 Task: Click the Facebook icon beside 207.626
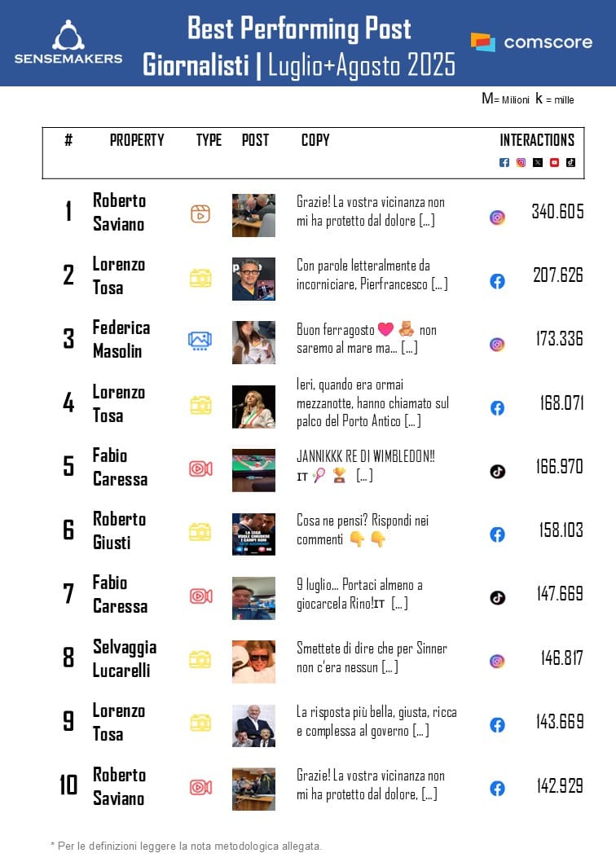(x=497, y=281)
